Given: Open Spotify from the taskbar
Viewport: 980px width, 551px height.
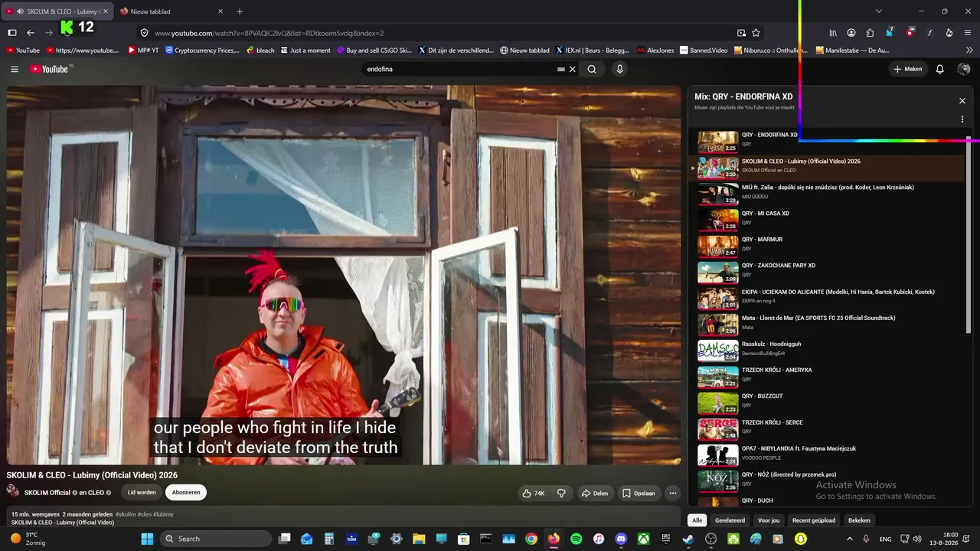Looking at the screenshot, I should click(x=576, y=539).
